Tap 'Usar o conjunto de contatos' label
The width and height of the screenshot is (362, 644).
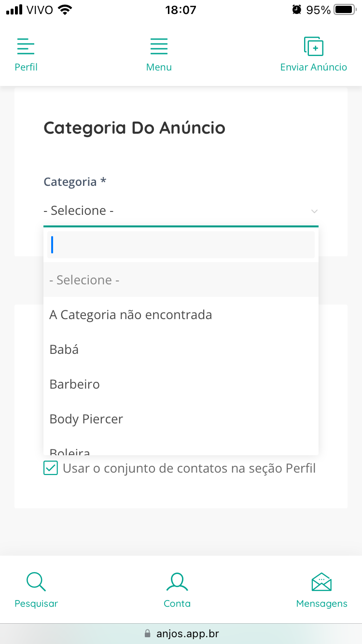pyautogui.click(x=189, y=468)
